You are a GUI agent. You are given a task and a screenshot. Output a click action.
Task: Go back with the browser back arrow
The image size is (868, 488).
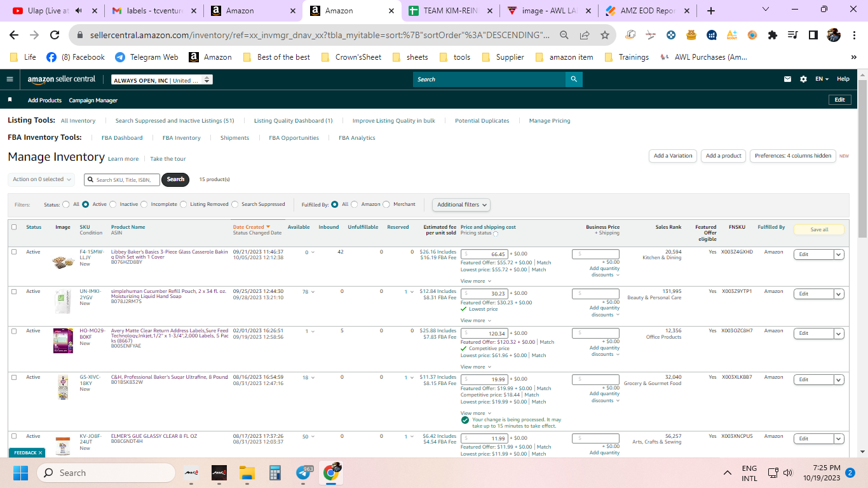point(14,35)
